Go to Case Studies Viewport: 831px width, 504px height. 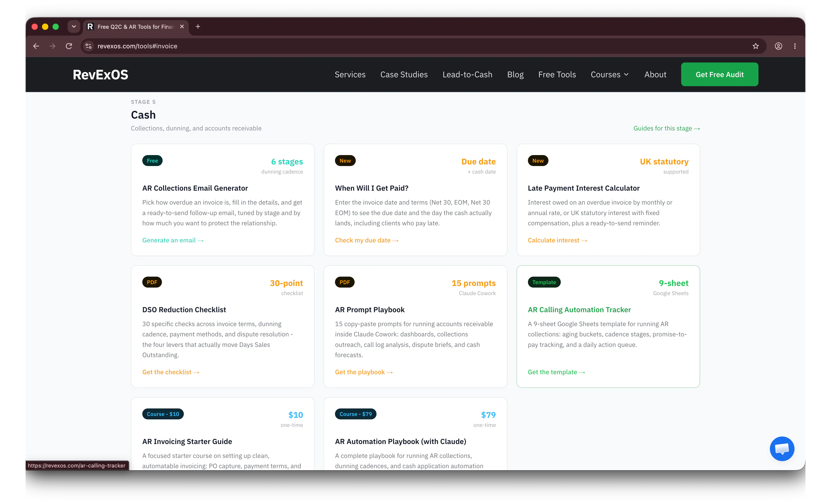click(x=404, y=75)
